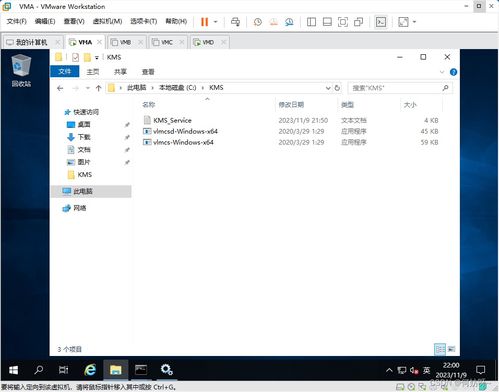The height and width of the screenshot is (392, 499).
Task: Open the 编辑(E) menu in VMware
Action: [x=45, y=21]
